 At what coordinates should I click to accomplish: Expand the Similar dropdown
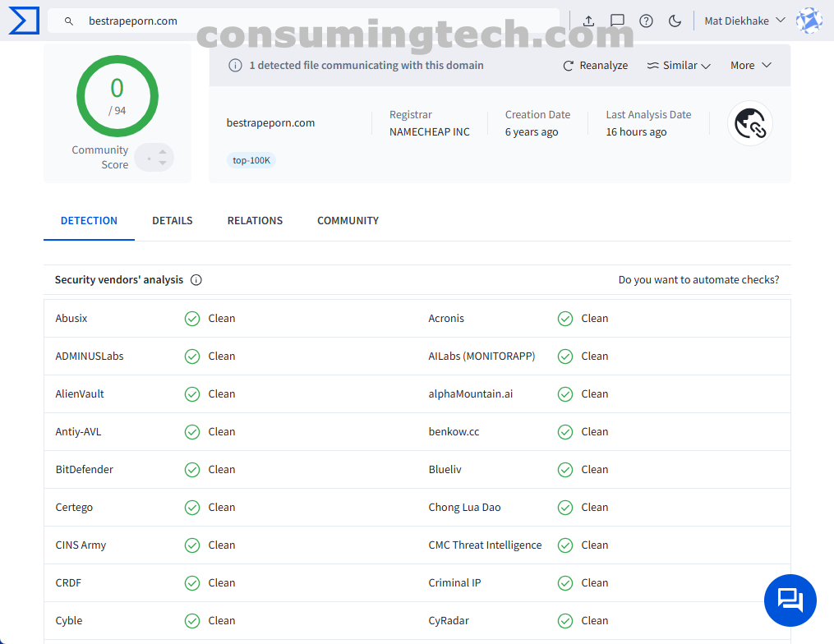click(x=679, y=66)
